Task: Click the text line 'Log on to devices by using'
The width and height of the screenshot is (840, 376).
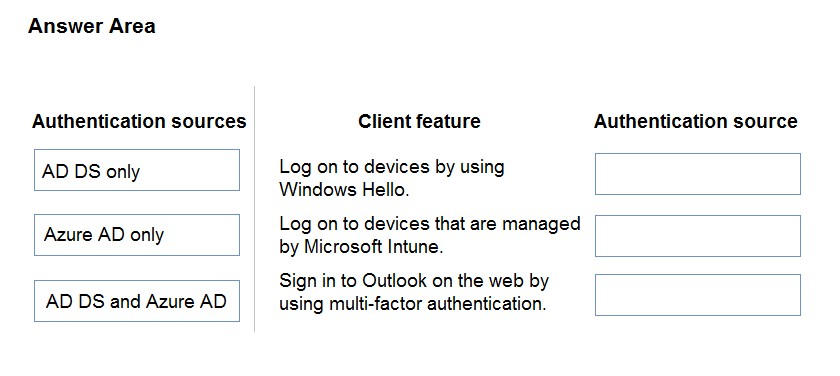Action: [x=392, y=167]
